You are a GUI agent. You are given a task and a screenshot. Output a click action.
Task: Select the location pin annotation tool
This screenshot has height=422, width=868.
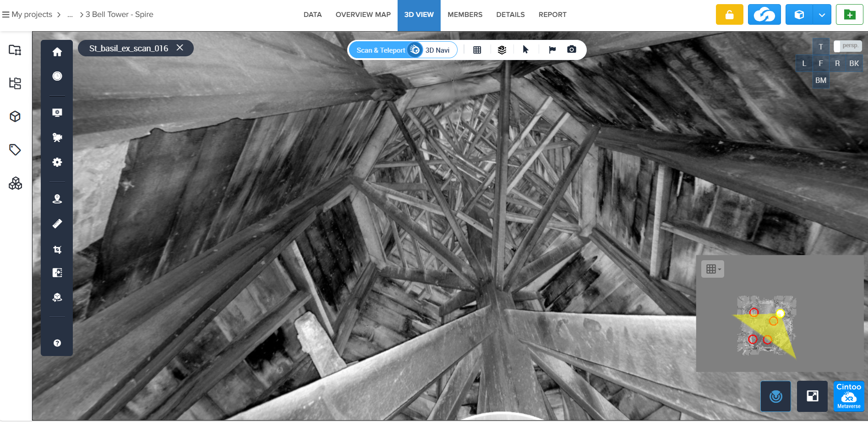tap(57, 198)
